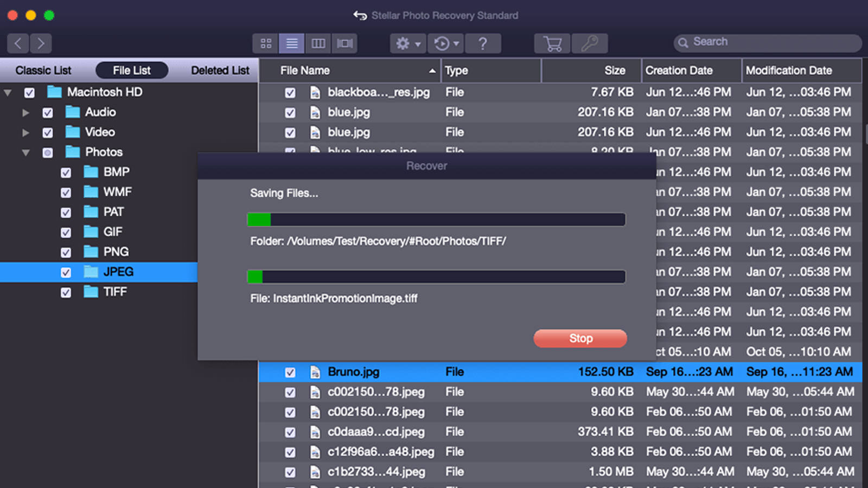868x488 pixels.
Task: Switch to cover flow view
Action: coord(344,43)
